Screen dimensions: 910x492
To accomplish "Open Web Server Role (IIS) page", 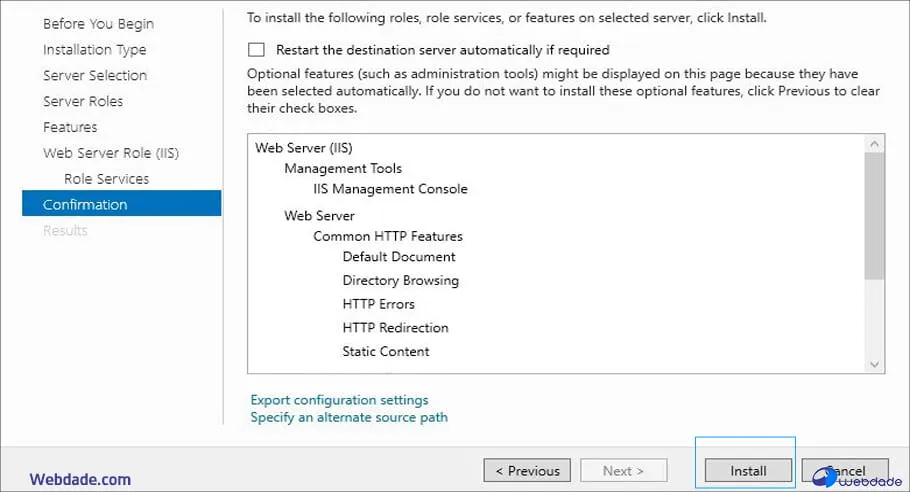I will point(111,153).
